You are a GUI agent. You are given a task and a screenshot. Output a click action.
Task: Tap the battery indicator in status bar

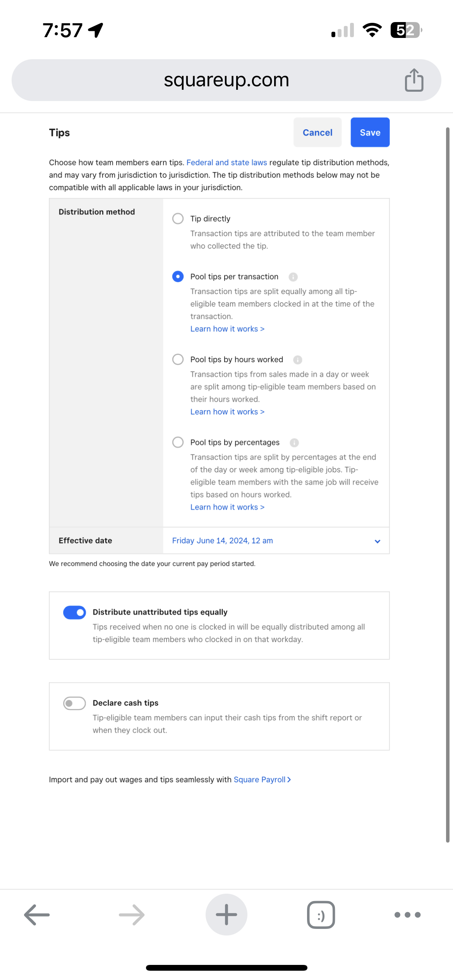pos(406,30)
